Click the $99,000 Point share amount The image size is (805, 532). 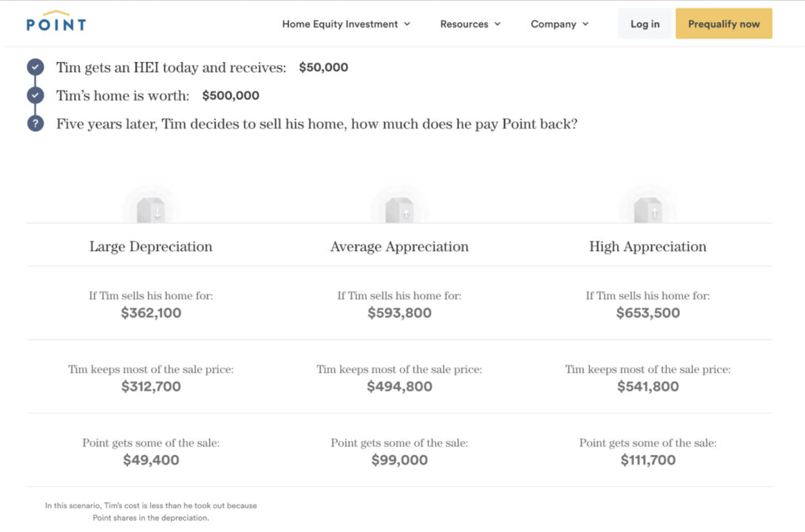click(x=399, y=460)
